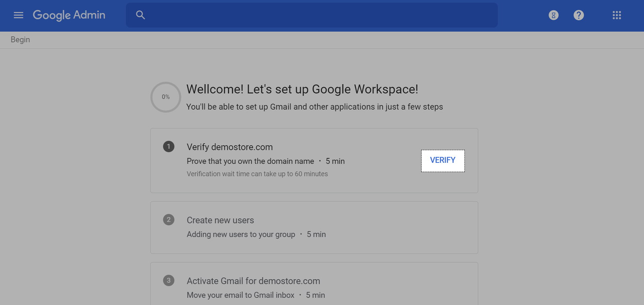Click 'Adding new users to your group' text

[x=241, y=234]
